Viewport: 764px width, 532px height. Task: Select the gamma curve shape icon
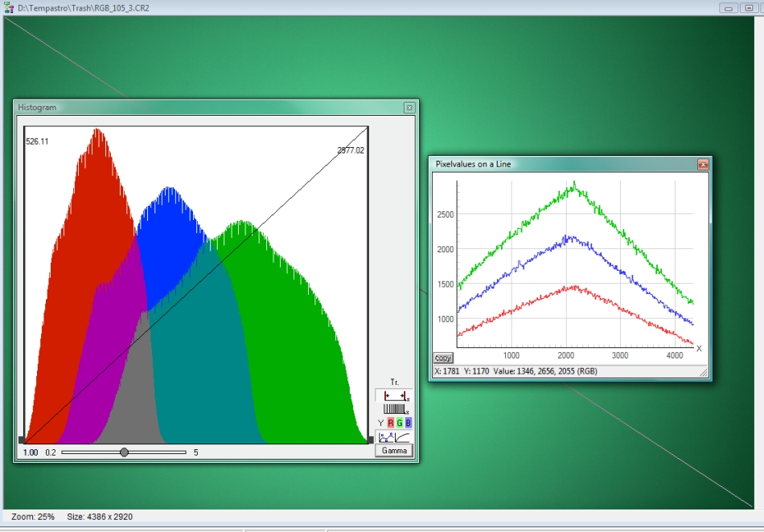pyautogui.click(x=402, y=437)
